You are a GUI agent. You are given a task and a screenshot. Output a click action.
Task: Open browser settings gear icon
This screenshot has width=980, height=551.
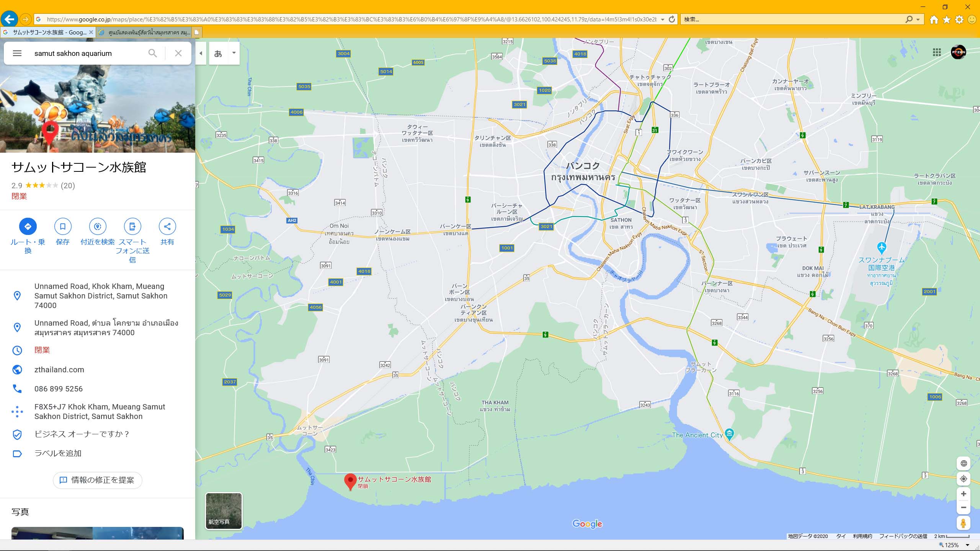[x=959, y=20]
